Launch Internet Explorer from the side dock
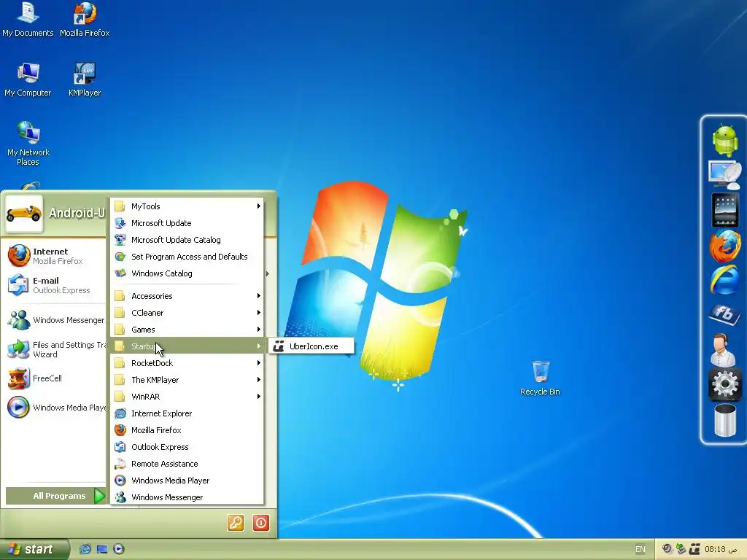This screenshot has width=747, height=560. [x=725, y=280]
